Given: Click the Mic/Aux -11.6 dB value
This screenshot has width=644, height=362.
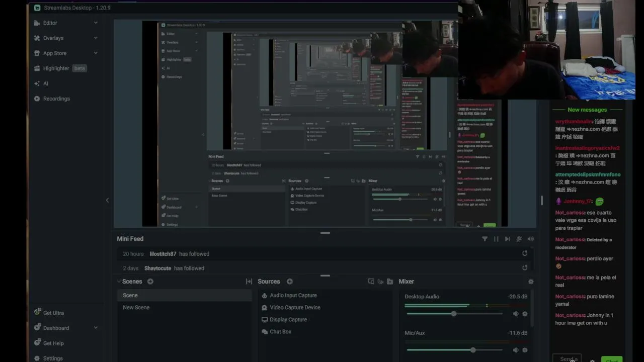Looking at the screenshot, I should coord(517,333).
